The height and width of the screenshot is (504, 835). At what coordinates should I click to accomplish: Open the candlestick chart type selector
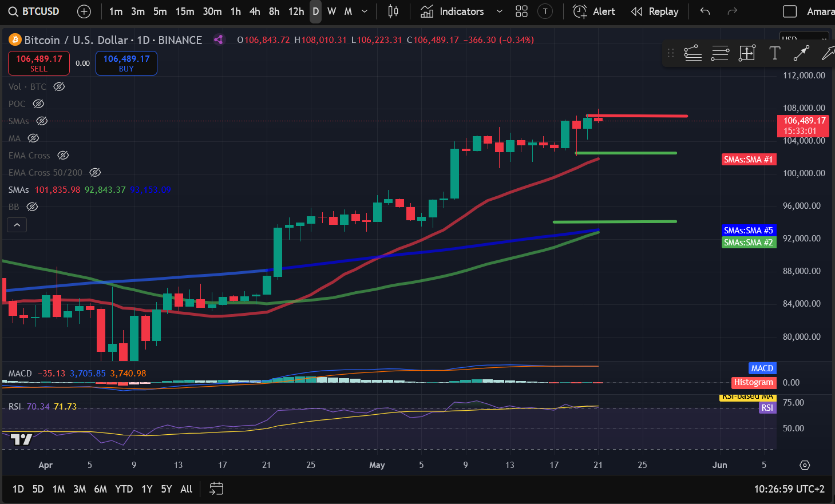(393, 11)
